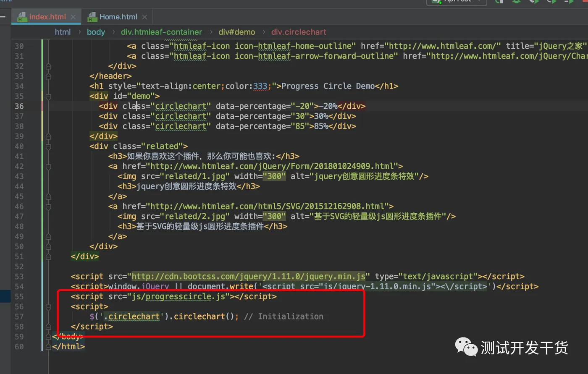This screenshot has width=588, height=374.
Task: Collapse the fold marker at line 50
Action: [x=48, y=247]
